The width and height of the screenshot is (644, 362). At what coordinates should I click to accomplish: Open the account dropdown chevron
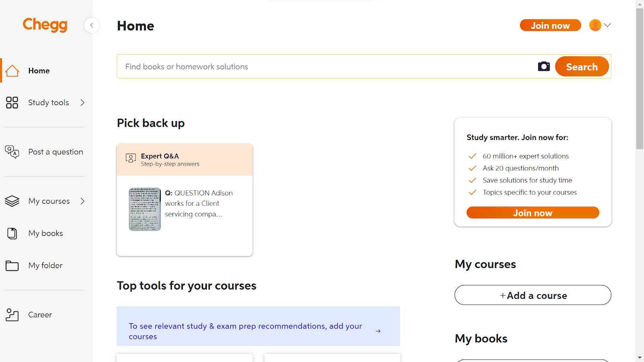click(x=607, y=25)
